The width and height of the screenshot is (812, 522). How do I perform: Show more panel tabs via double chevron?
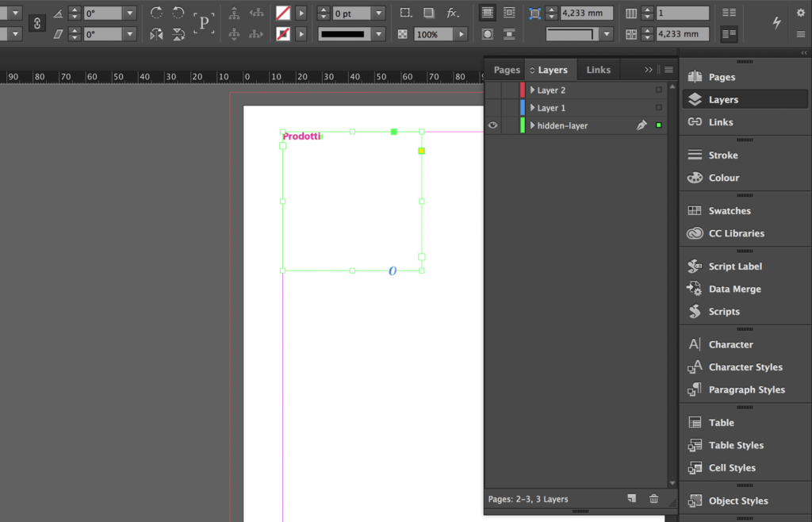click(x=649, y=69)
